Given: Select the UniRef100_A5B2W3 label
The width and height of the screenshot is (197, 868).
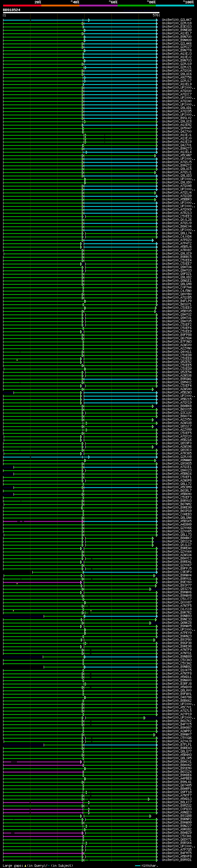Looking at the screenshot, I should click(x=177, y=393).
